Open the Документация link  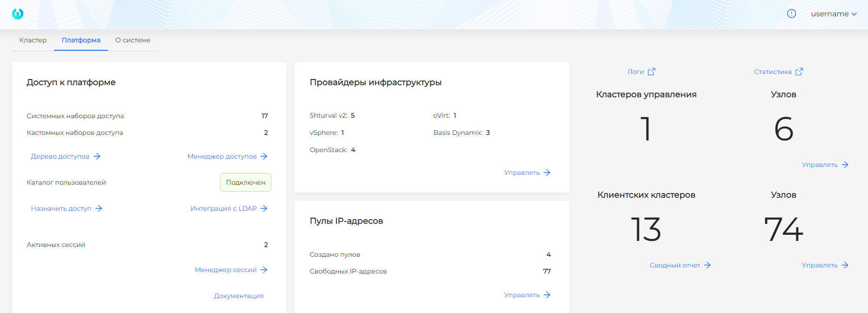click(x=239, y=296)
